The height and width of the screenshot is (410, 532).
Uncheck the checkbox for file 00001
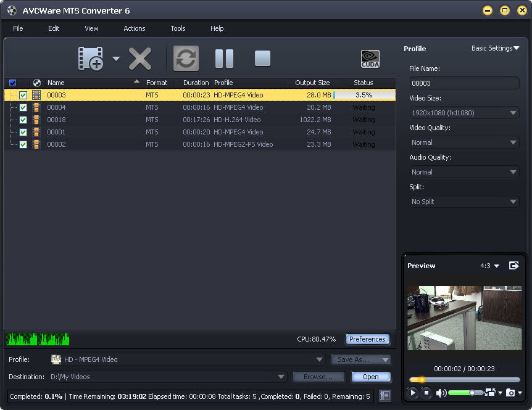tap(23, 132)
